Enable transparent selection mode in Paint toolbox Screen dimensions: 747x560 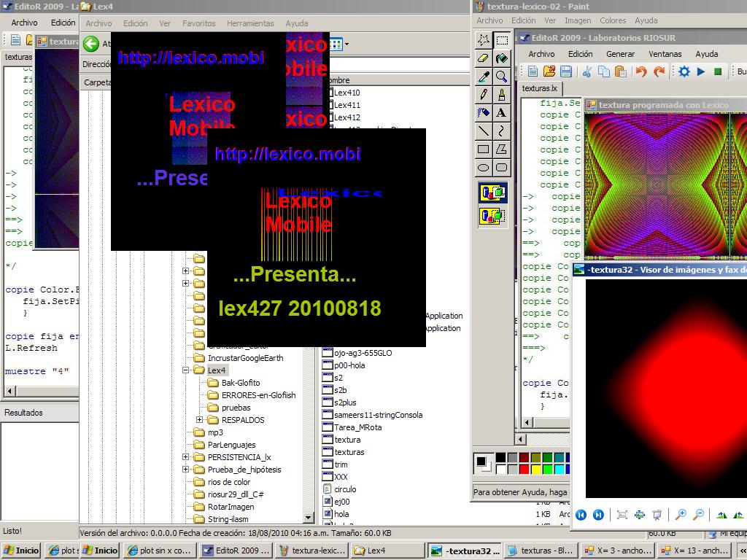coord(492,216)
